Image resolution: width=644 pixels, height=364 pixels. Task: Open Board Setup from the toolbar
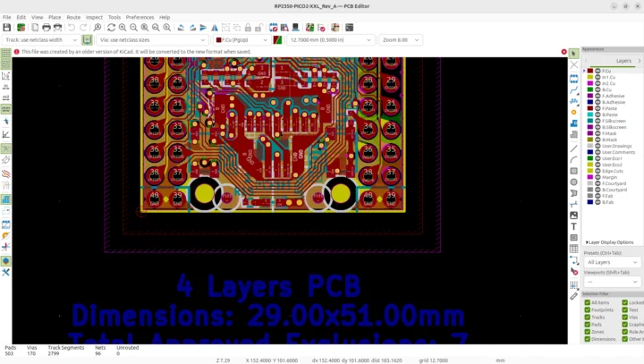[x=21, y=28]
